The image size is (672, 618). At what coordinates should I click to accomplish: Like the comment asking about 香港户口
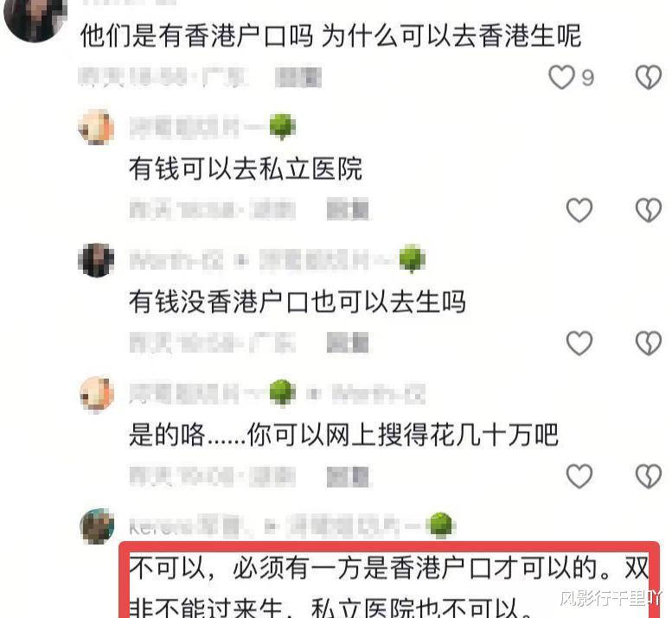(561, 78)
